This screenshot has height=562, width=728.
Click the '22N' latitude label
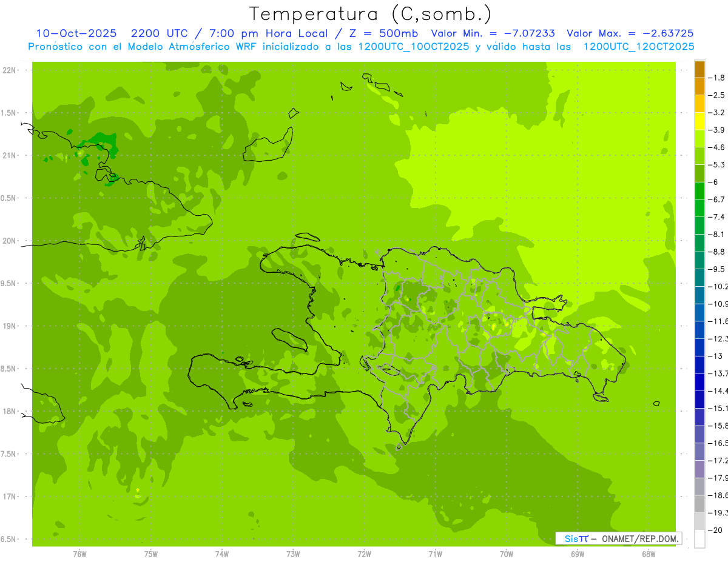[x=10, y=70]
